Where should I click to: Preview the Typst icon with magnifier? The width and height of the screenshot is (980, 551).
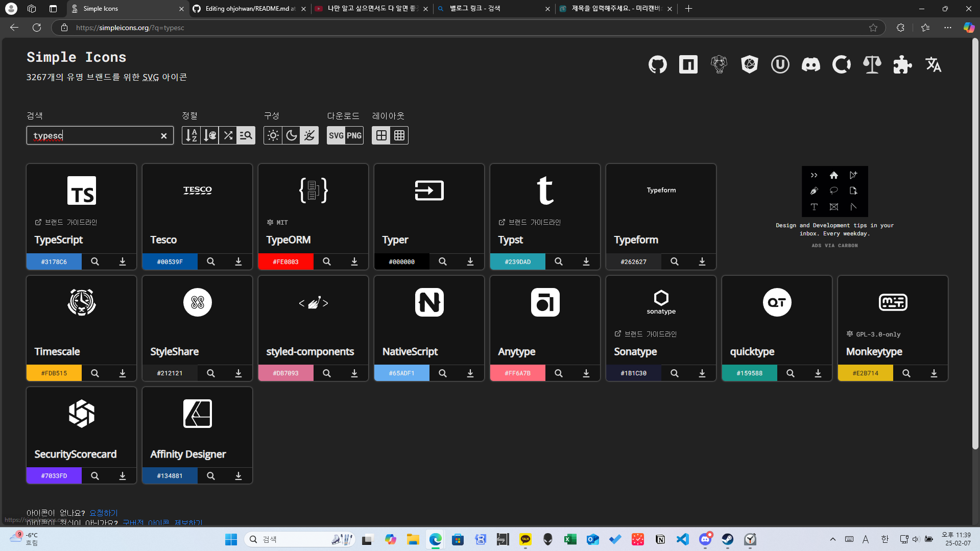pos(559,261)
